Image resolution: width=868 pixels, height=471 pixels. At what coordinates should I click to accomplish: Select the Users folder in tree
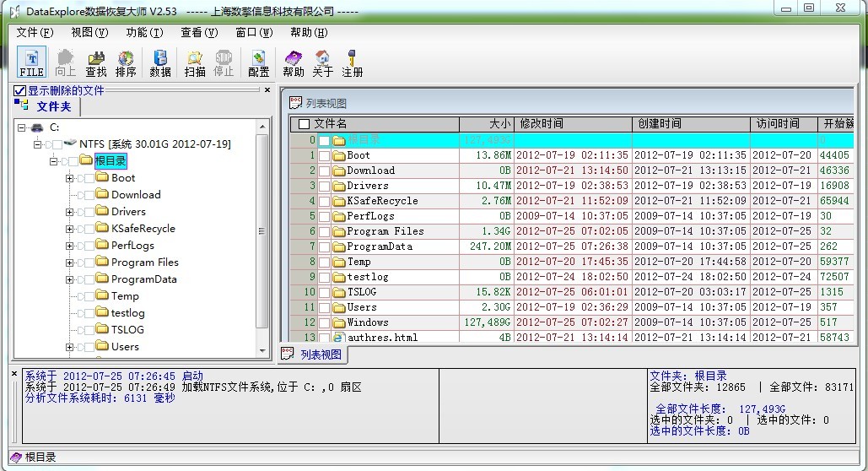pos(125,347)
